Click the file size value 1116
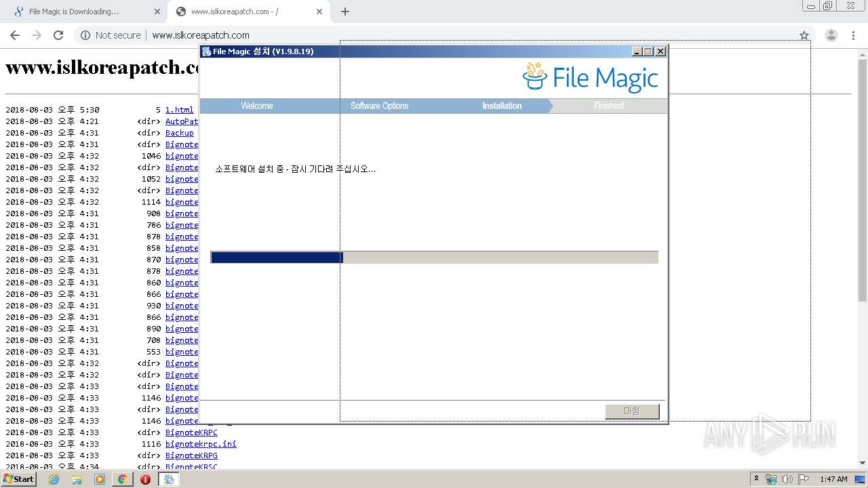Viewport: 868px width, 488px height. [x=151, y=444]
